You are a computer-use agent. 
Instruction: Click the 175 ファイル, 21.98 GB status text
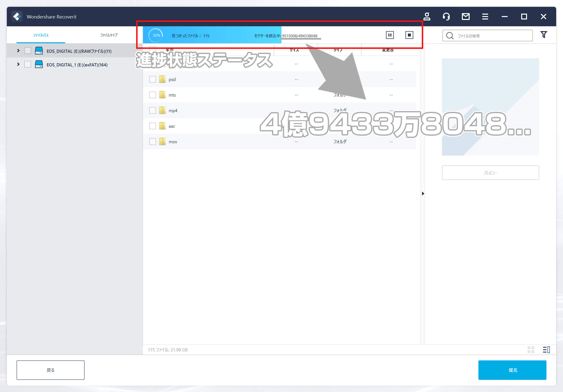pyautogui.click(x=168, y=350)
